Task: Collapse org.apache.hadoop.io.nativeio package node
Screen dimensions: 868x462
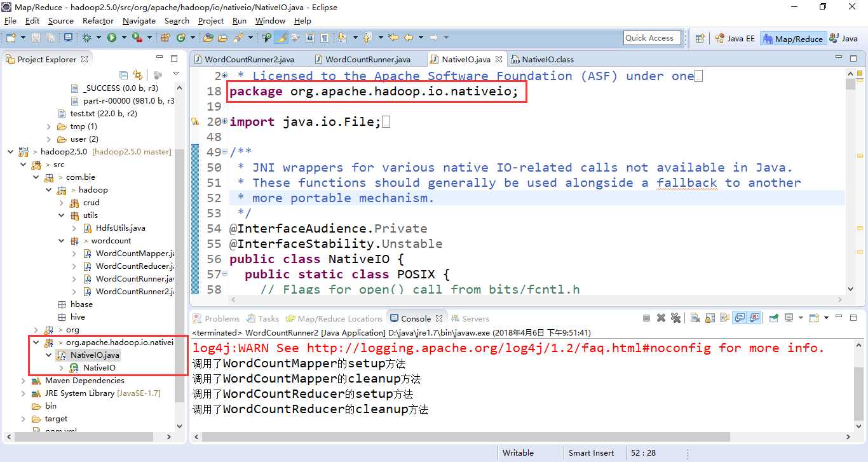Action: 36,343
